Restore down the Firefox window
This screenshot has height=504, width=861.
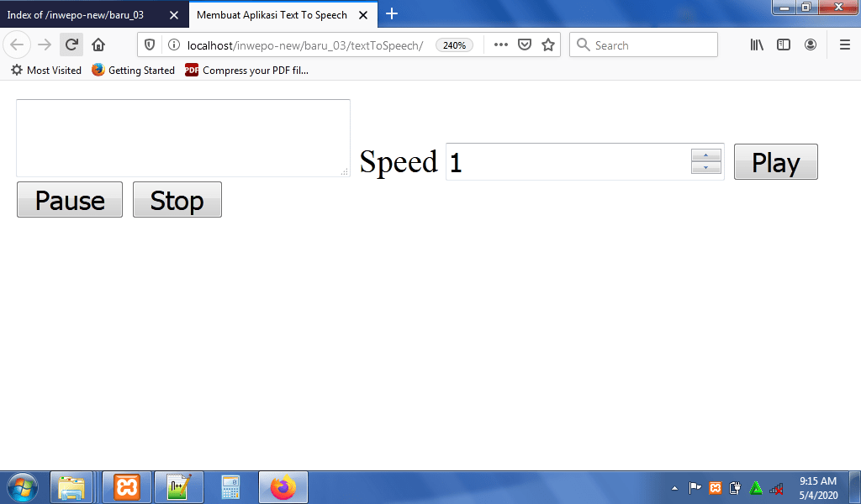point(806,7)
